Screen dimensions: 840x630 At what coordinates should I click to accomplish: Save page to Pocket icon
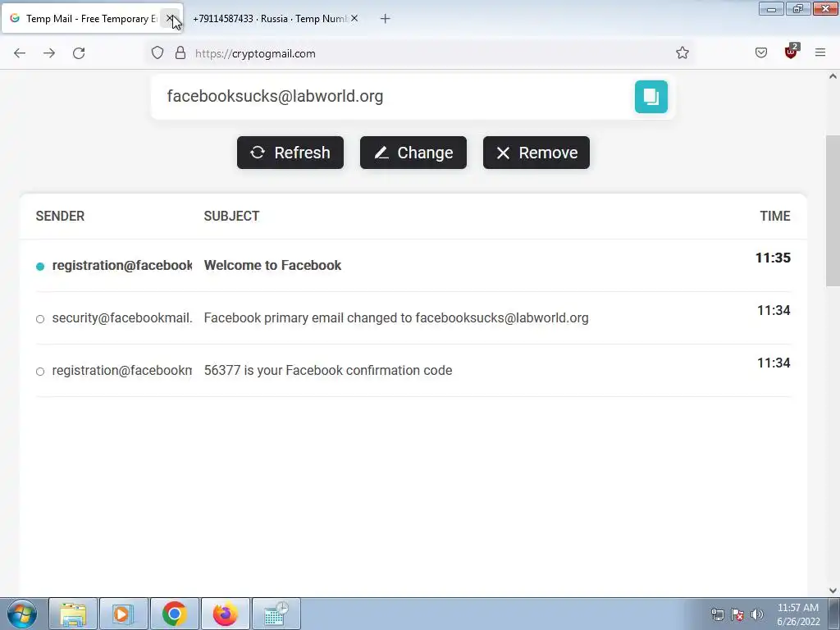click(x=761, y=52)
